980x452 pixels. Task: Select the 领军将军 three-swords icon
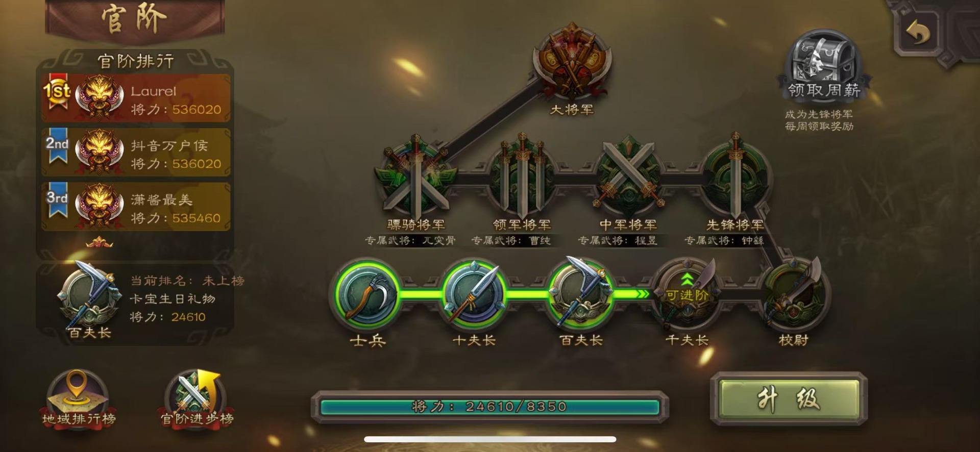[x=522, y=176]
